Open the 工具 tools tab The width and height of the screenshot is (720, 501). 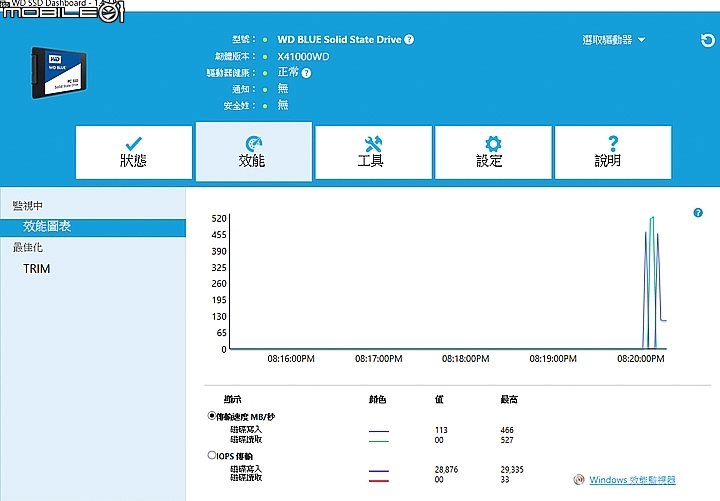(373, 152)
